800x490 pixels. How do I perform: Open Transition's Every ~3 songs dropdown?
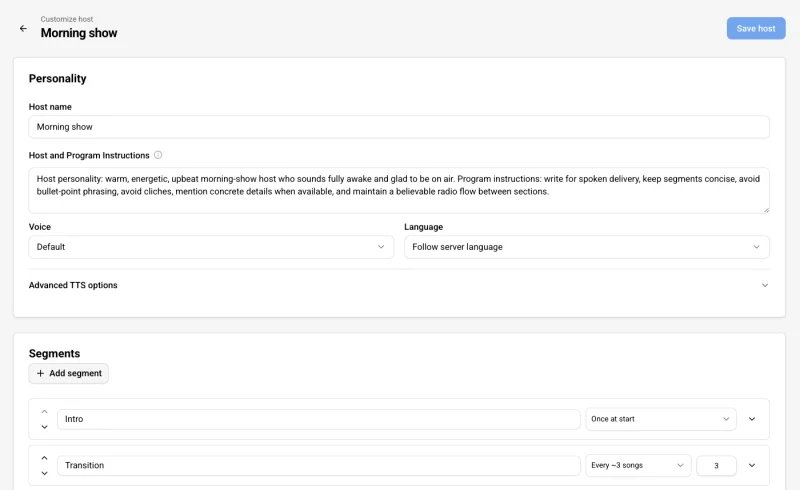pos(638,466)
